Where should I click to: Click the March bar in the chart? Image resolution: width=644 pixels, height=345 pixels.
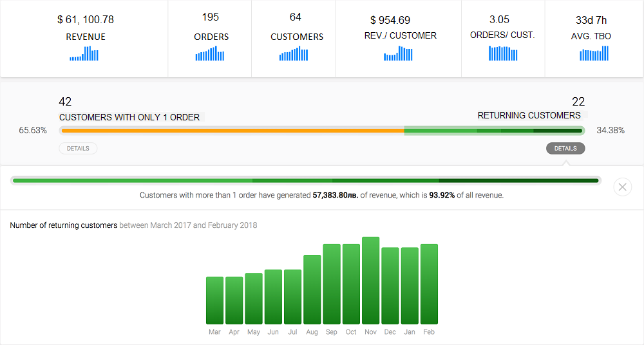pyautogui.click(x=214, y=300)
